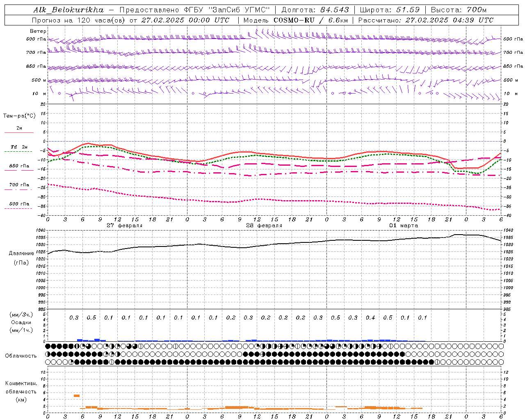Click the calculation time Рассчитано: 27.02.2025 04:39 UTC

(426, 20)
